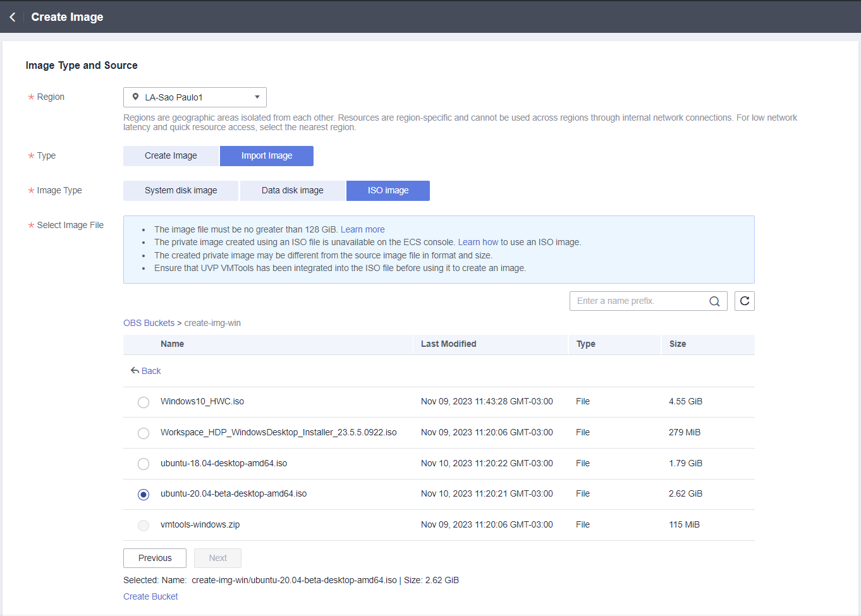Viewport: 861px width, 616px height.
Task: Click the location pin icon in Region
Action: [135, 97]
